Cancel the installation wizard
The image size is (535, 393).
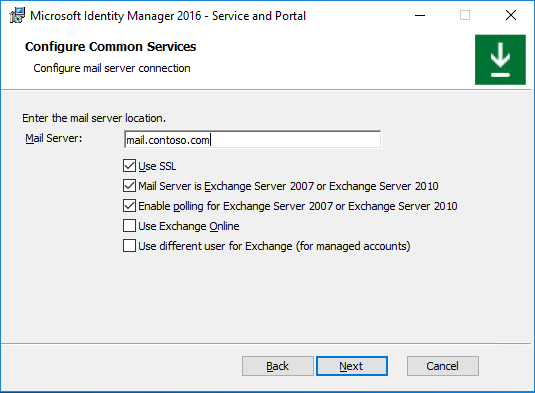(443, 366)
